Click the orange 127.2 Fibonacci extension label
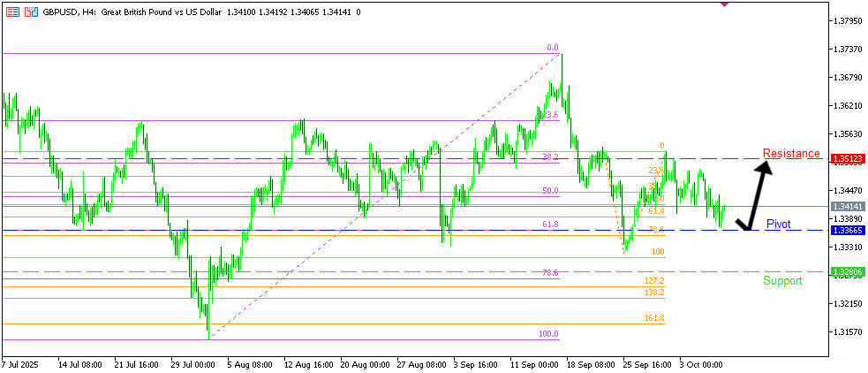Screen dimensions: 868x373 tap(654, 280)
